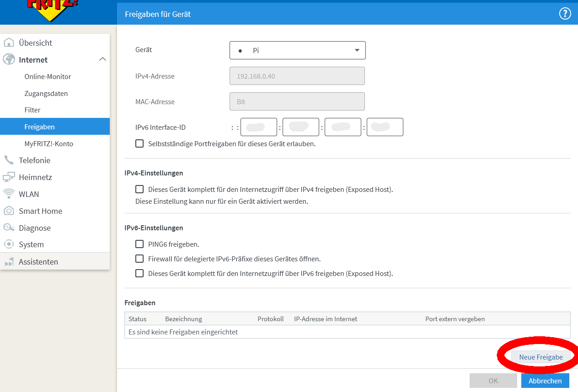Viewport: 578px width, 392px height.
Task: Click the System icon
Action: point(9,244)
